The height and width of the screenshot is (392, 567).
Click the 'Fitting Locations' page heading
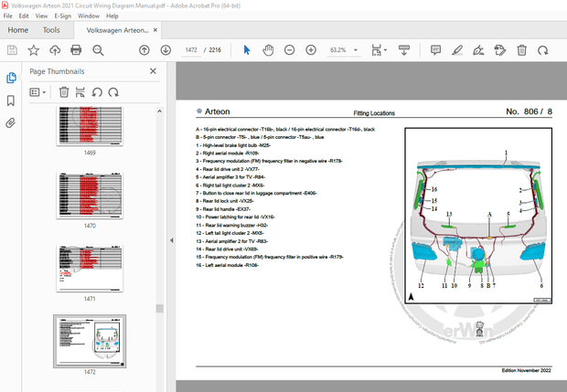pyautogui.click(x=374, y=113)
